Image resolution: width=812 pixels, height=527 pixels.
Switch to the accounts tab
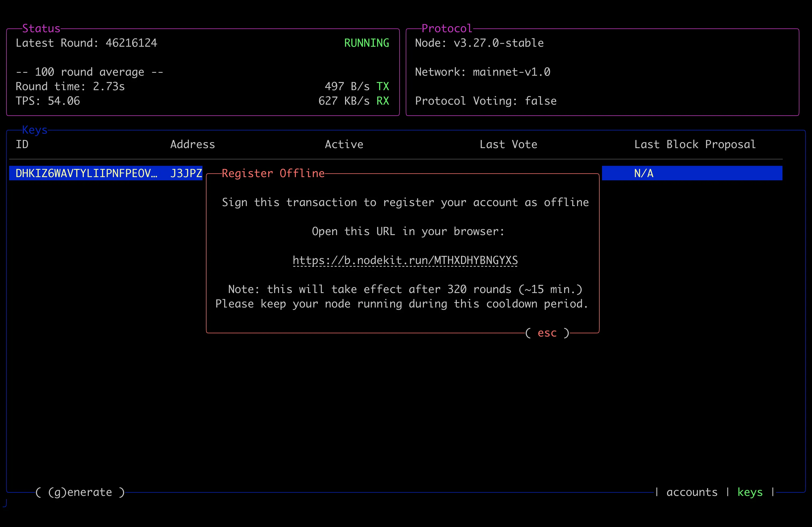691,492
